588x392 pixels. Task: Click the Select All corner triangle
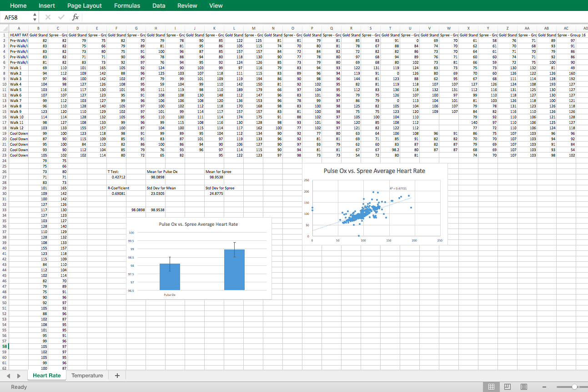click(4, 28)
